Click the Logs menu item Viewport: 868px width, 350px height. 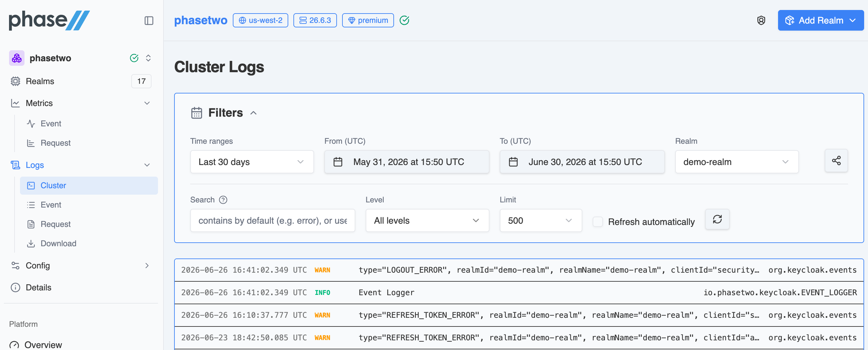(35, 165)
